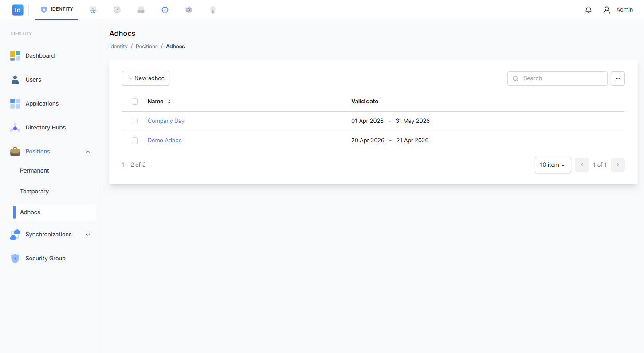Click the date 01 Apr 2026
This screenshot has width=644, height=353.
pyautogui.click(x=368, y=121)
